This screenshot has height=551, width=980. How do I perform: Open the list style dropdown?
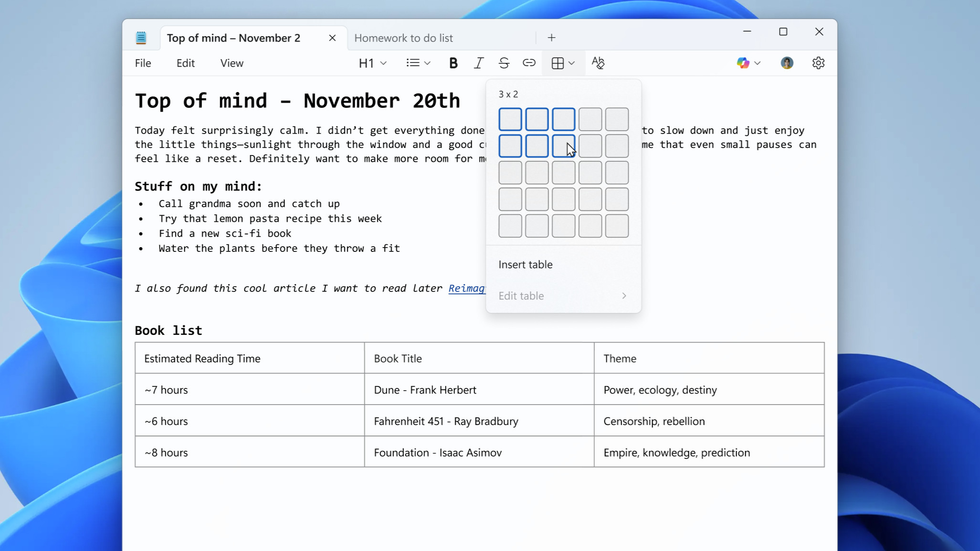(418, 62)
